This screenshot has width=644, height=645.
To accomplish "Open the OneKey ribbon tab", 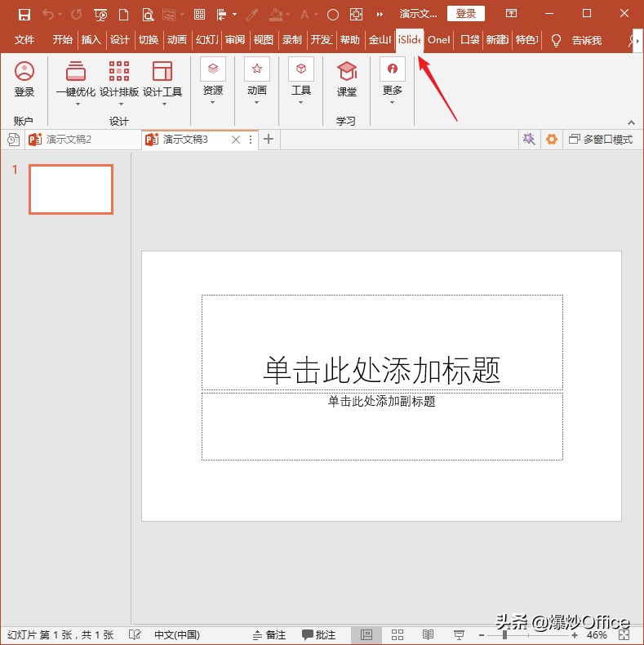I will coord(438,40).
